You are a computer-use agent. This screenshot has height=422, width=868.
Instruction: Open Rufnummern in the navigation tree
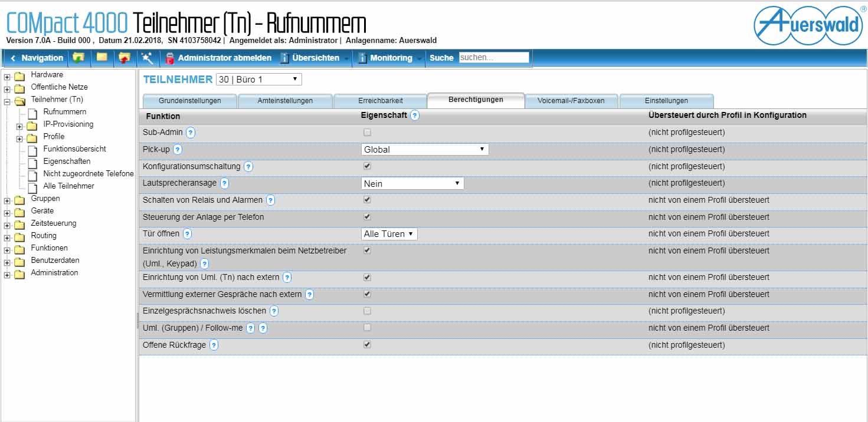pyautogui.click(x=65, y=111)
